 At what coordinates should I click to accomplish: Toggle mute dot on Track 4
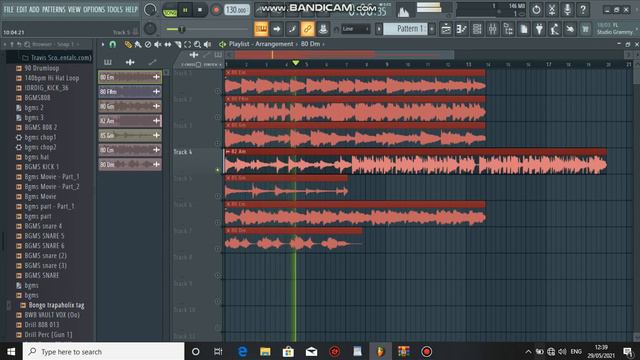click(x=218, y=170)
